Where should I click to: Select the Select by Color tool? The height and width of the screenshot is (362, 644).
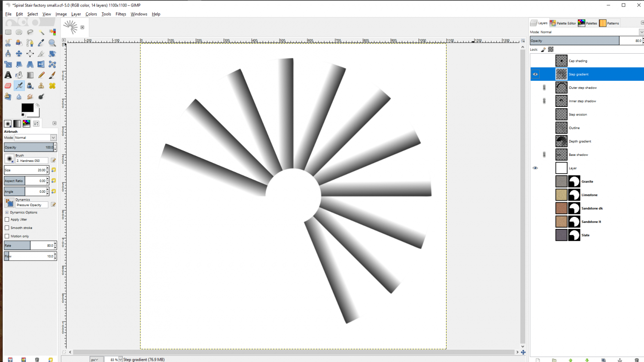52,32
